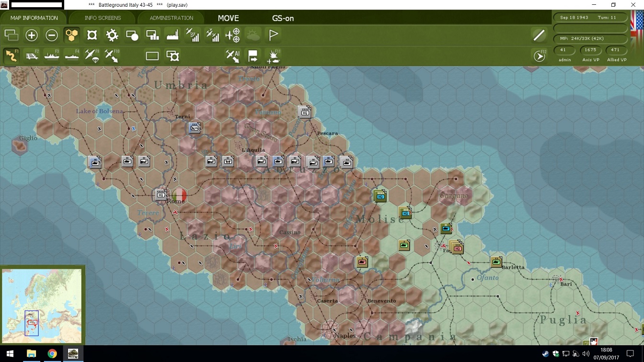Click the air AI icon
This screenshot has height=362, width=644.
pos(233,56)
